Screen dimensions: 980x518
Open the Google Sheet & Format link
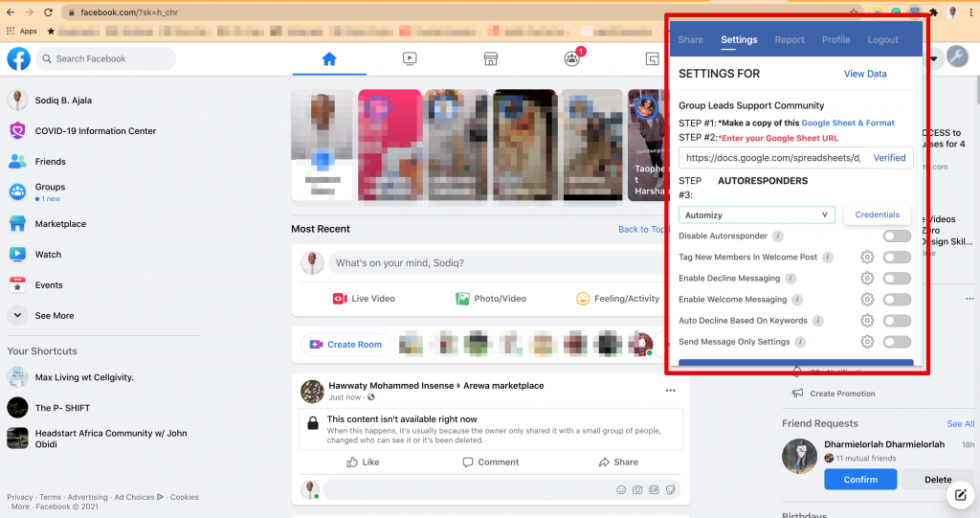click(x=848, y=124)
